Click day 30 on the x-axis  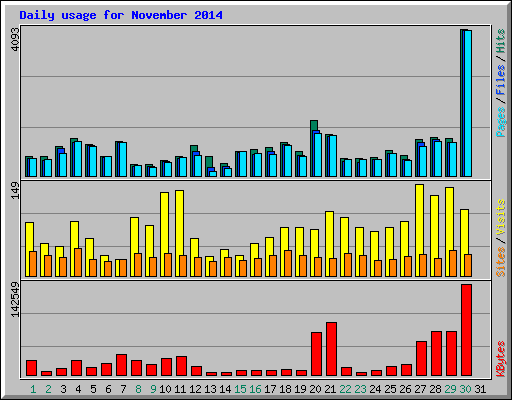click(465, 389)
